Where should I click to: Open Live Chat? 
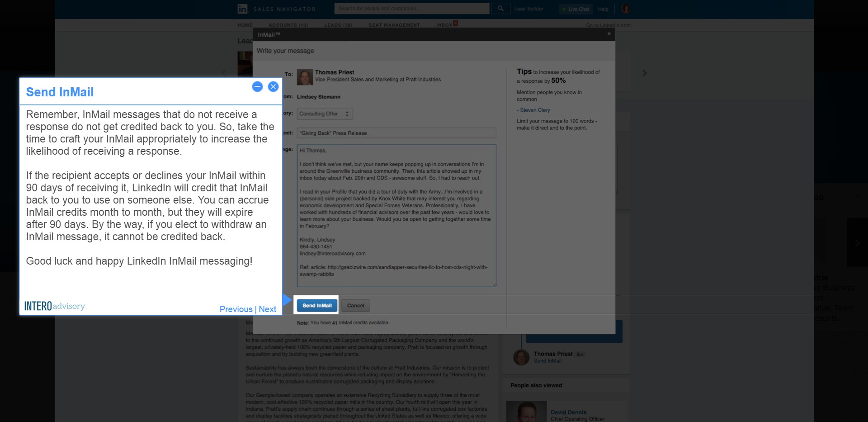click(x=576, y=9)
